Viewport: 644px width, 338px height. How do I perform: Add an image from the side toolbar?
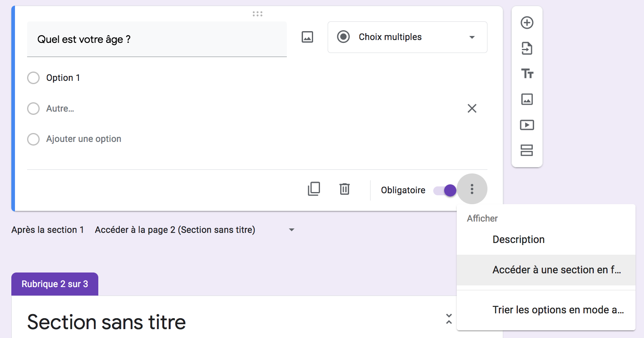point(527,99)
